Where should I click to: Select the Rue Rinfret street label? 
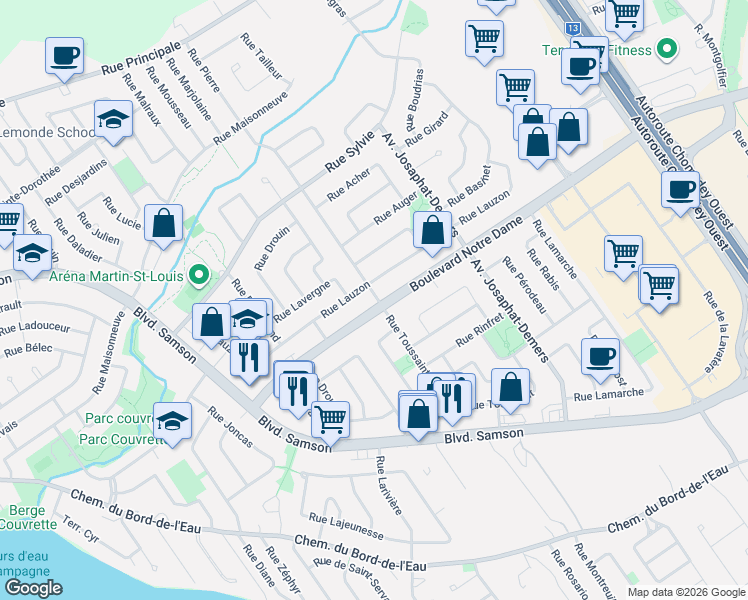point(479,330)
